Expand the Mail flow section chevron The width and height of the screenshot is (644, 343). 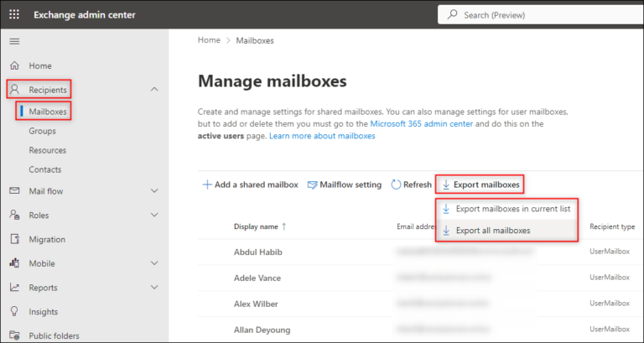[154, 191]
